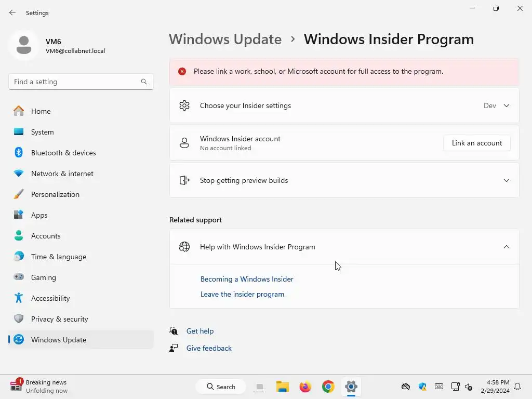
Task: Click the globe icon for Help section
Action: tap(184, 247)
